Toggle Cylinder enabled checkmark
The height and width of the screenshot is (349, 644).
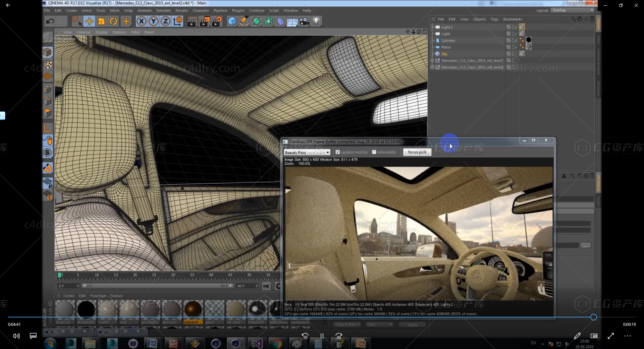516,41
